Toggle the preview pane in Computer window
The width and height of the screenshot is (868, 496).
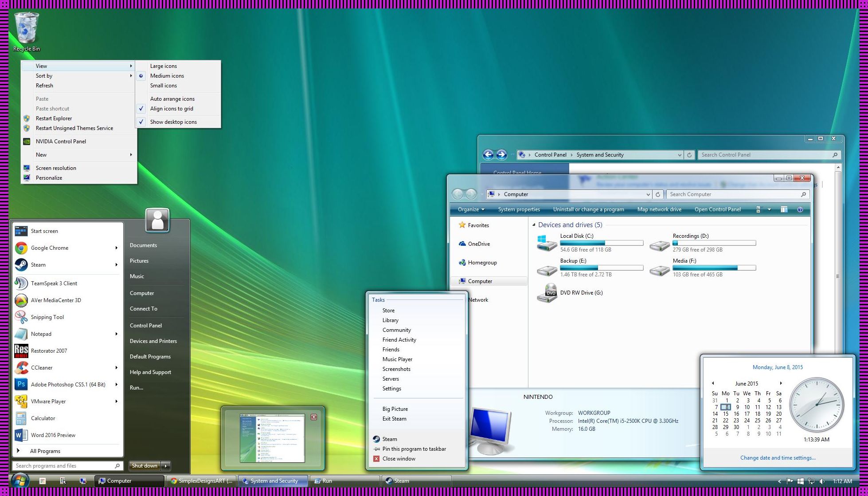pyautogui.click(x=784, y=209)
